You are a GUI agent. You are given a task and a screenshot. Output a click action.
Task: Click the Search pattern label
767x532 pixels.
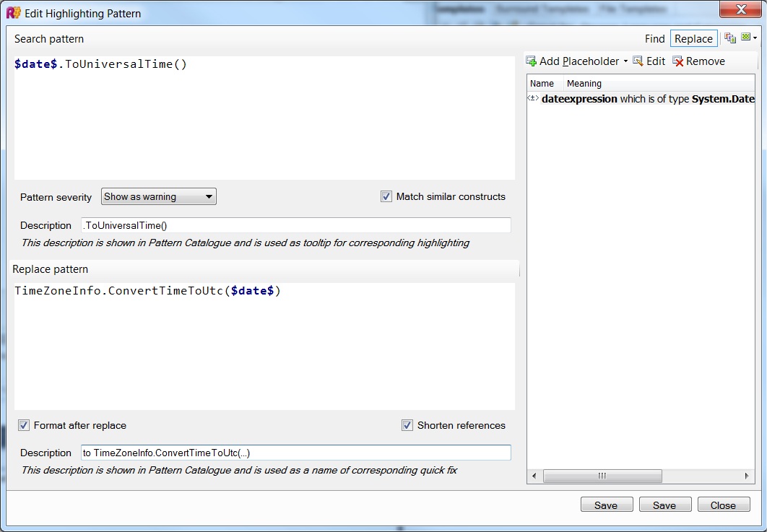(x=49, y=39)
